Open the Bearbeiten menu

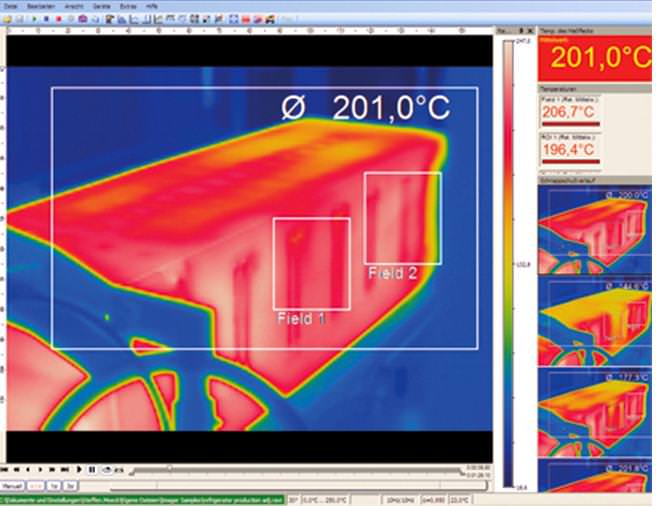click(41, 6)
